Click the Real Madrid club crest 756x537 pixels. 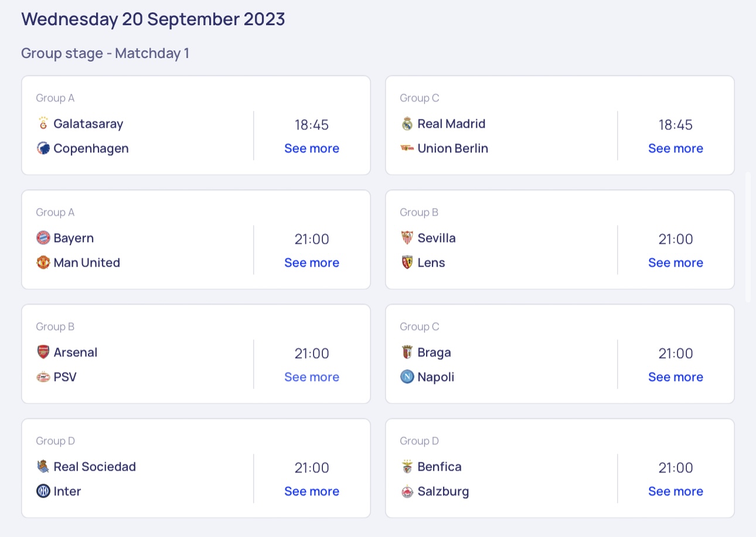coord(407,124)
